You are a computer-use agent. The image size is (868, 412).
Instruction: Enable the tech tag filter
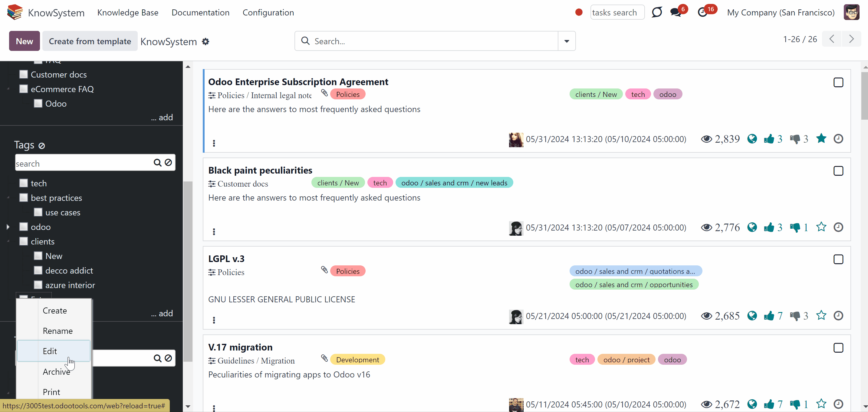[24, 183]
